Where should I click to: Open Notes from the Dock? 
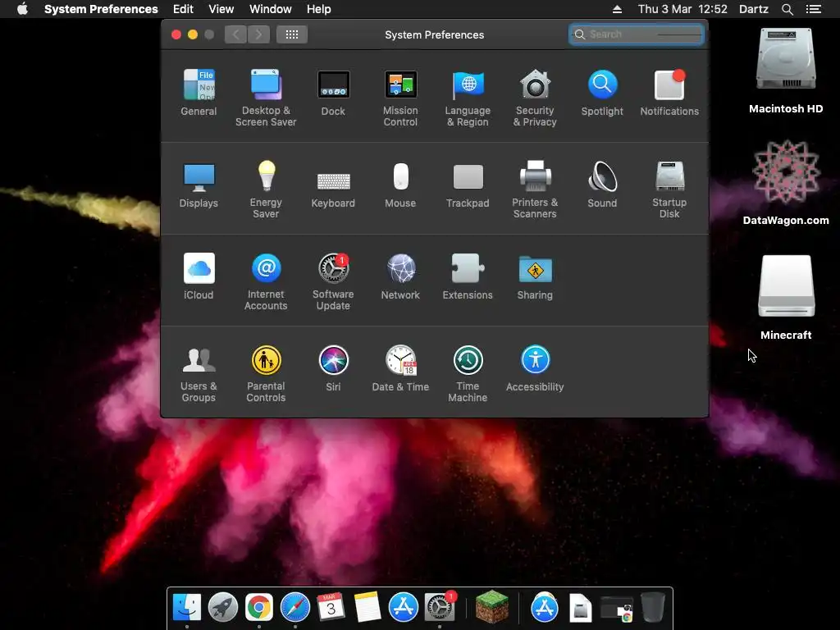coord(367,608)
